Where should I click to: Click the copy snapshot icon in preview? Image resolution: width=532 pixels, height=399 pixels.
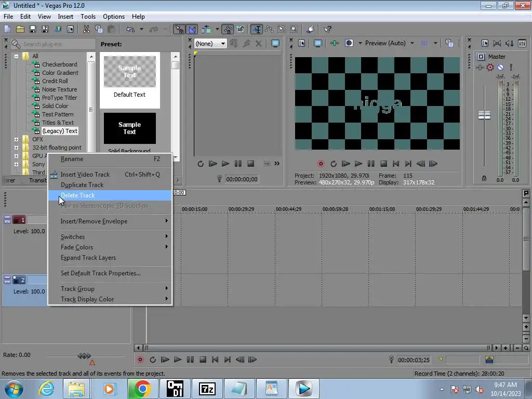tap(449, 43)
